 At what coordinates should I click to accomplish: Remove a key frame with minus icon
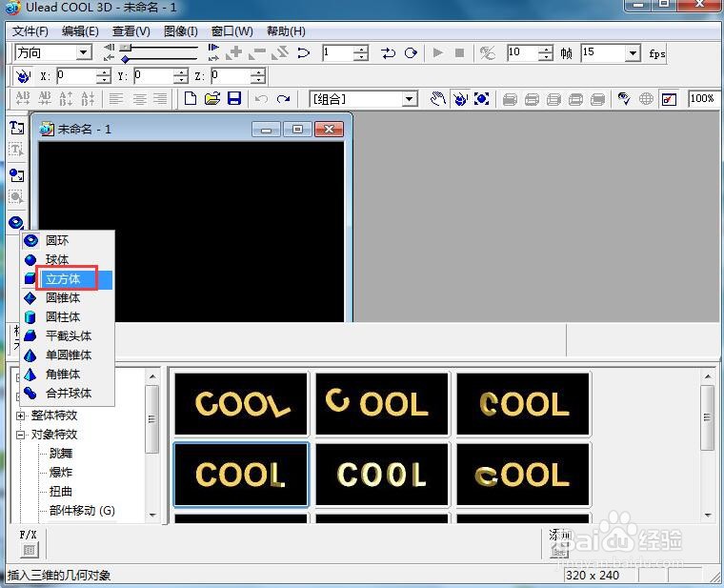tap(256, 52)
